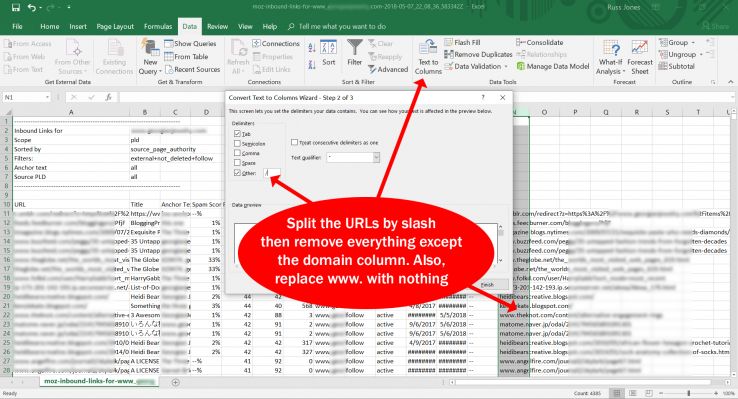Add a new sheet with plus icon
Screen dimensions: 738x399
176,383
